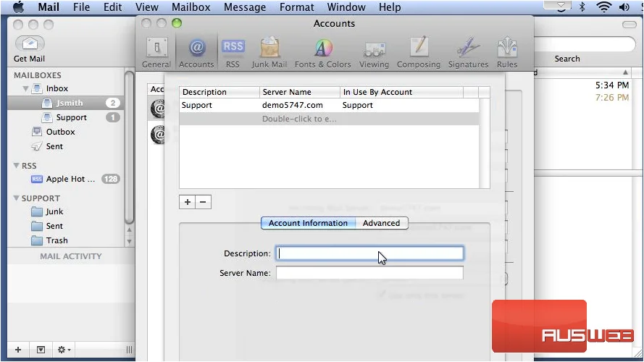Open RSS preferences pane
The image size is (644, 362).
click(x=233, y=53)
